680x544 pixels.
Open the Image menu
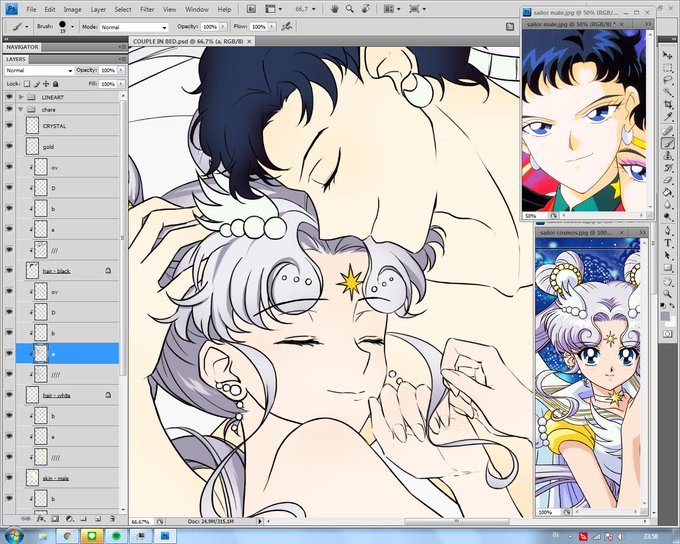point(72,9)
